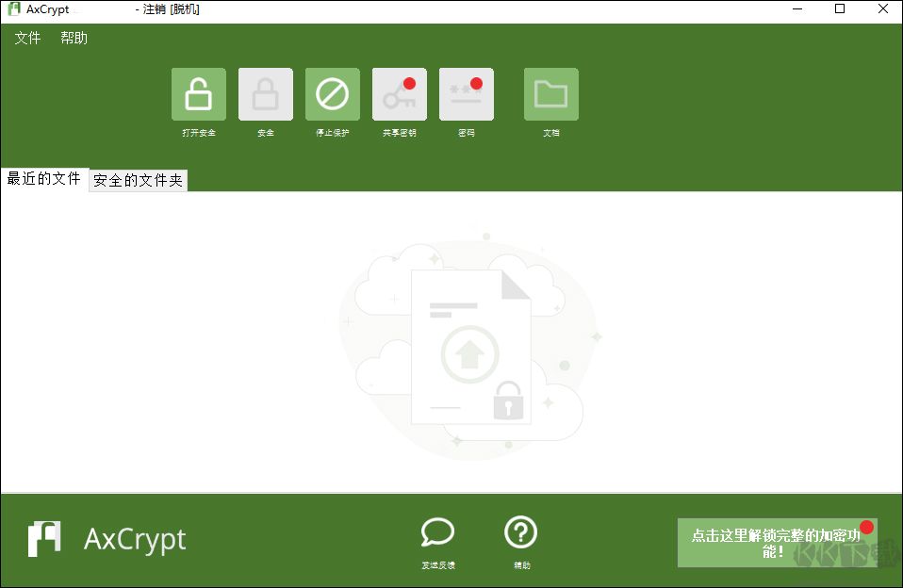
Task: Click the AxCrypt logo in footer
Action: point(107,539)
